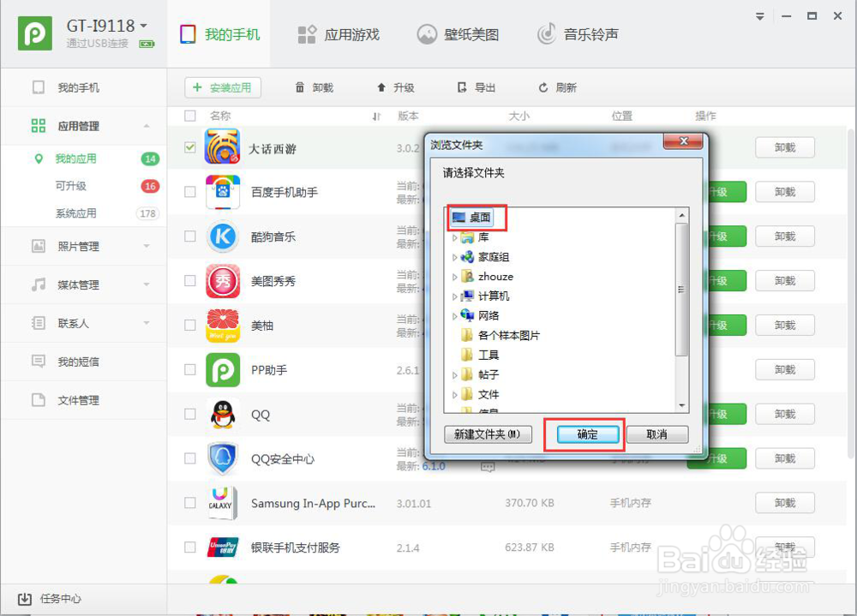Screen dimensions: 857x616
Task: Confirm folder with 确定 button
Action: coord(588,434)
